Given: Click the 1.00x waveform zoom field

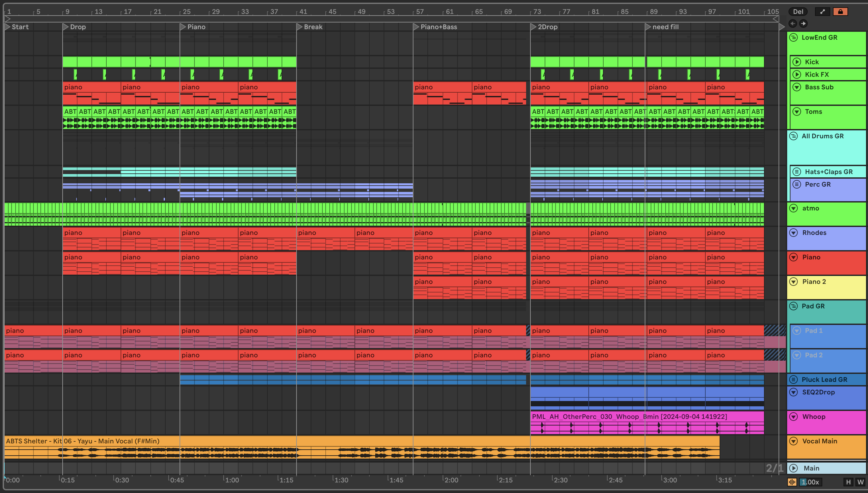Looking at the screenshot, I should [810, 482].
